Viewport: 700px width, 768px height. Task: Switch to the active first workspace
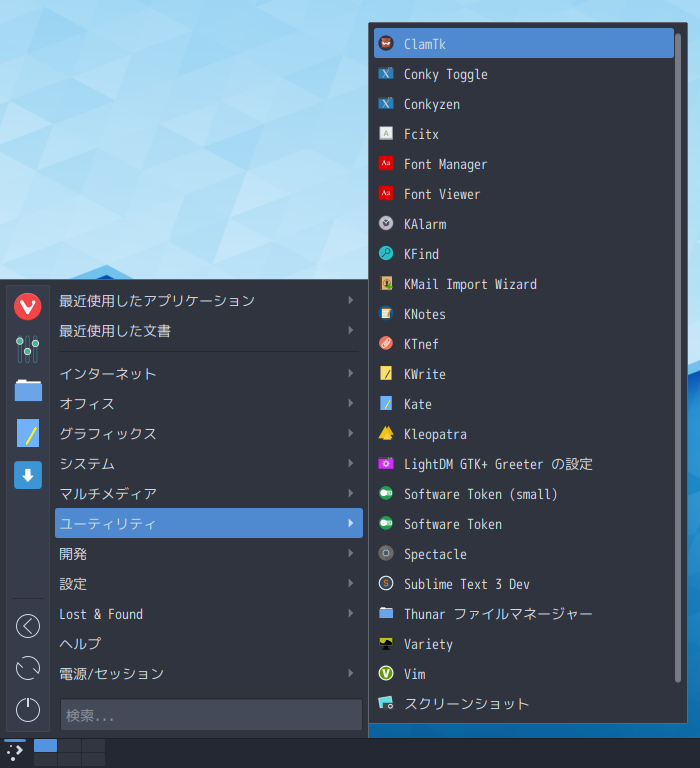(45, 745)
